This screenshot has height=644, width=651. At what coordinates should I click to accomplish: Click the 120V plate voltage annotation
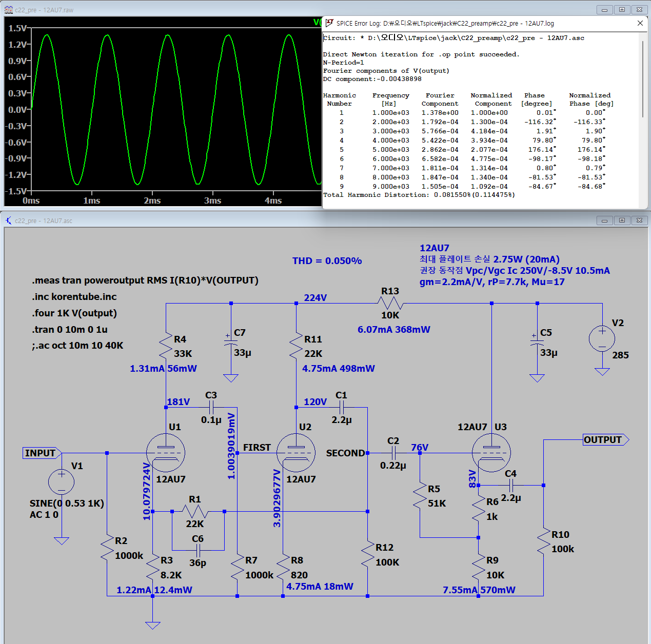click(x=315, y=402)
